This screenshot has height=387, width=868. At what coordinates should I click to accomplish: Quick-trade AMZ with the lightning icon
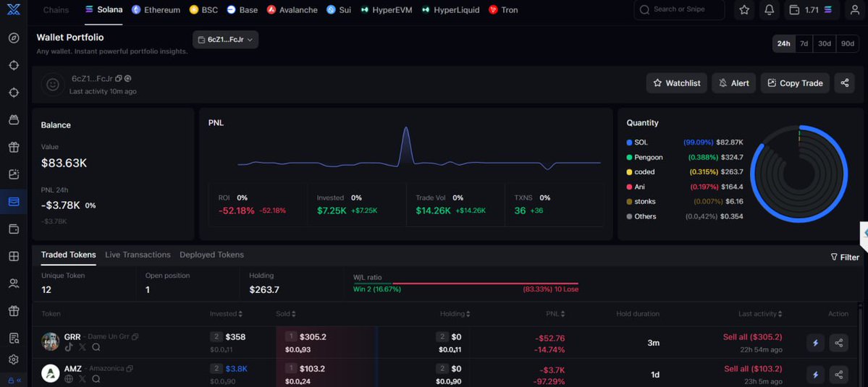pyautogui.click(x=815, y=374)
